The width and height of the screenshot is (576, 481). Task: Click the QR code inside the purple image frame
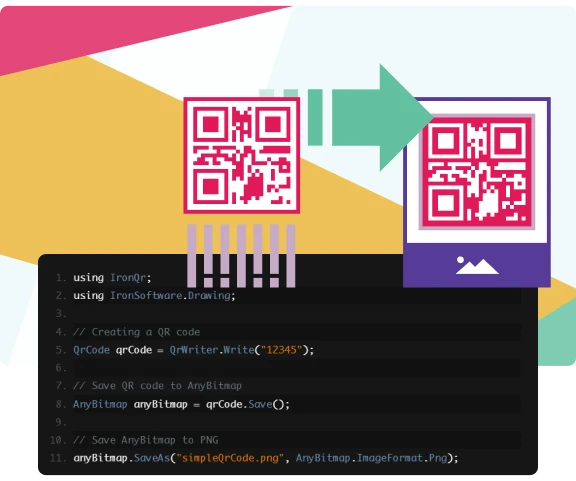(477, 171)
